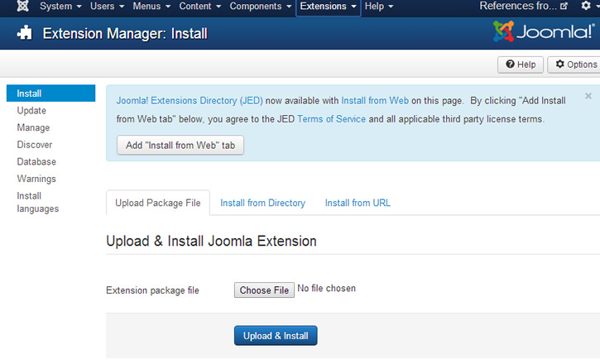Click the 'No file chosen' text
The height and width of the screenshot is (364, 600).
pos(326,288)
